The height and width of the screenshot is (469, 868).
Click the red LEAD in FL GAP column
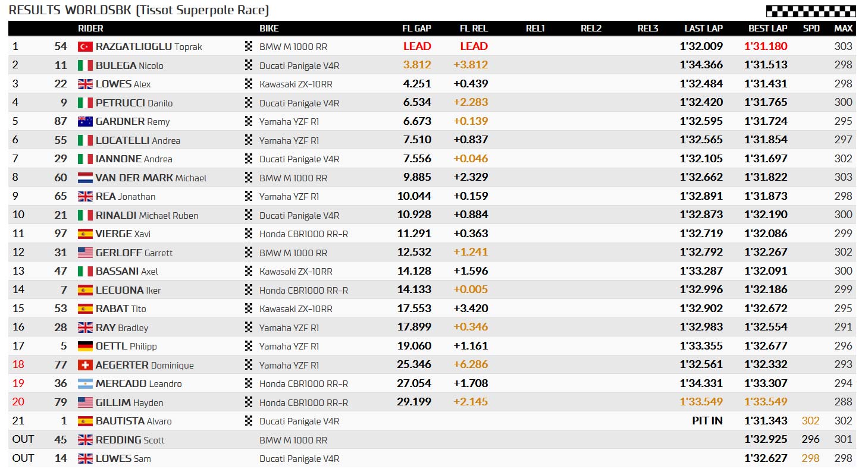(x=417, y=46)
